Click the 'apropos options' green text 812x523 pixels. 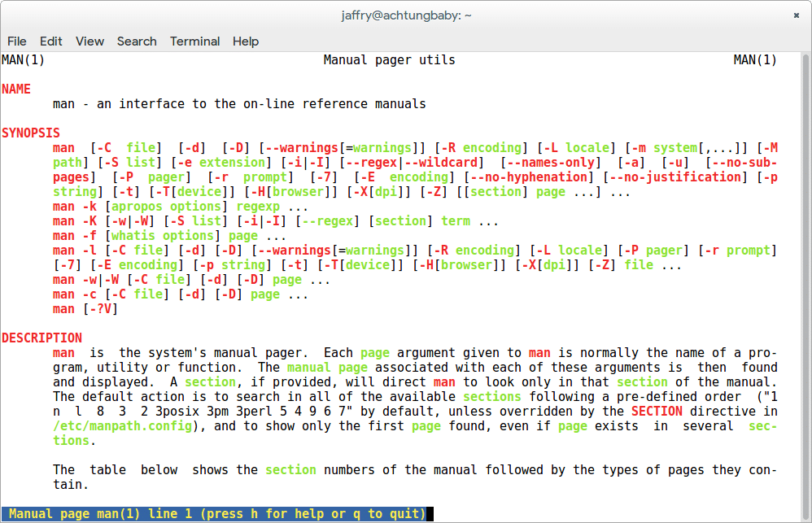[166, 207]
